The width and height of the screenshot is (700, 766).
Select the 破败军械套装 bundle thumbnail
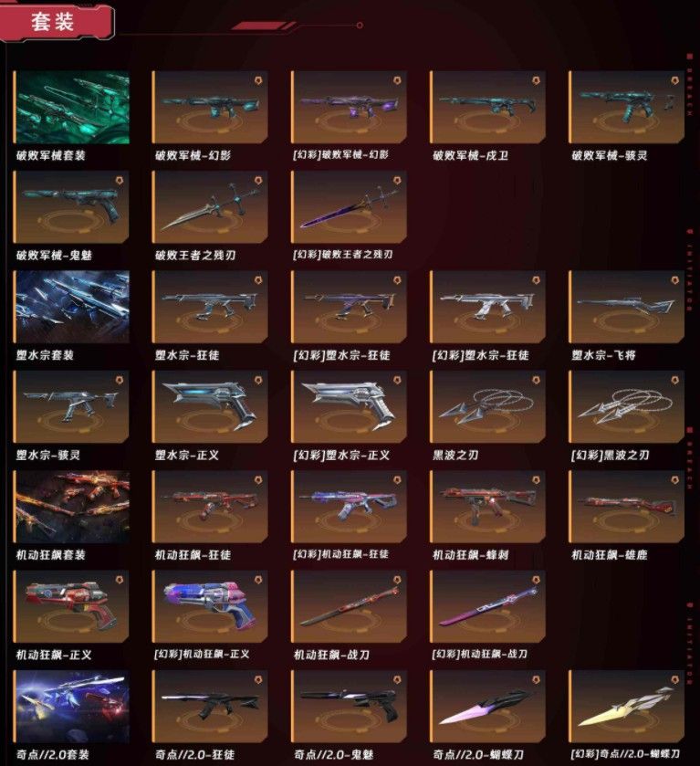point(72,107)
